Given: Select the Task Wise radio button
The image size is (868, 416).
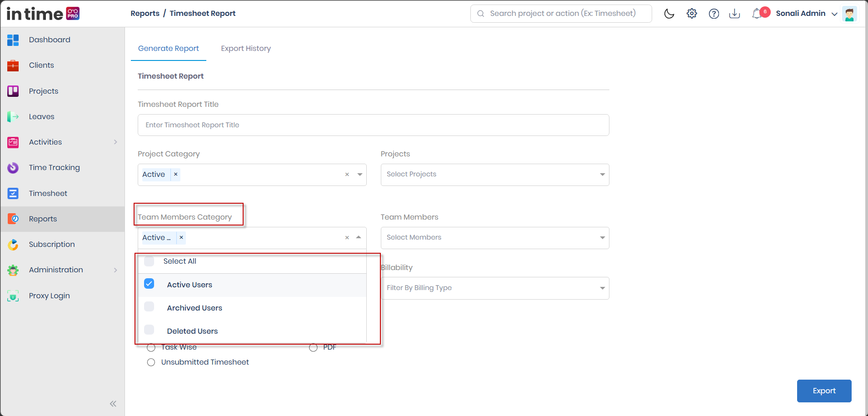Looking at the screenshot, I should pyautogui.click(x=151, y=347).
